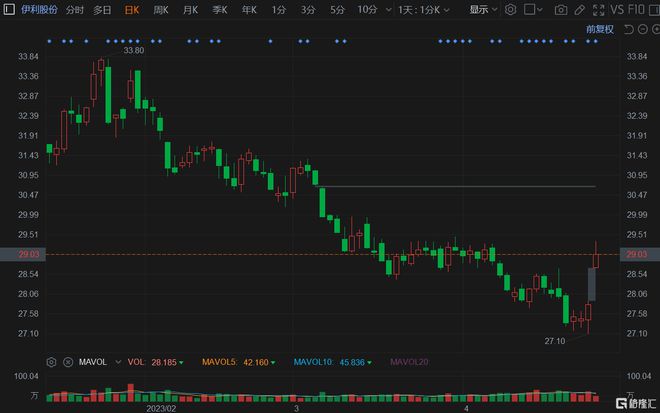Toggle the MAVOL5 42.160 line
The image size is (660, 413).
point(238,362)
